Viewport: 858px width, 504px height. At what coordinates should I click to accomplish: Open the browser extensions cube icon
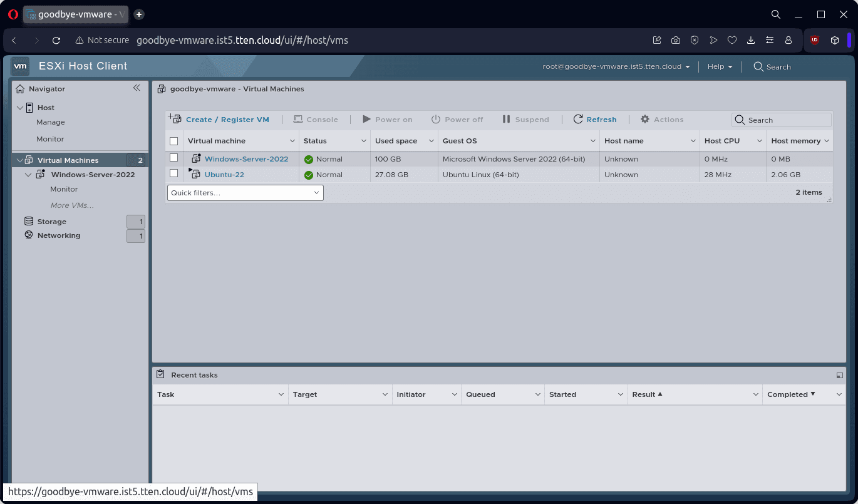(835, 40)
